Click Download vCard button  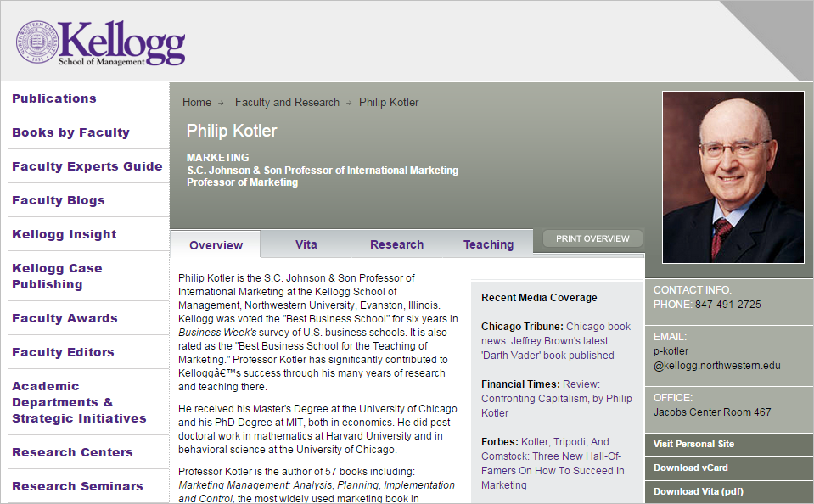pyautogui.click(x=729, y=468)
